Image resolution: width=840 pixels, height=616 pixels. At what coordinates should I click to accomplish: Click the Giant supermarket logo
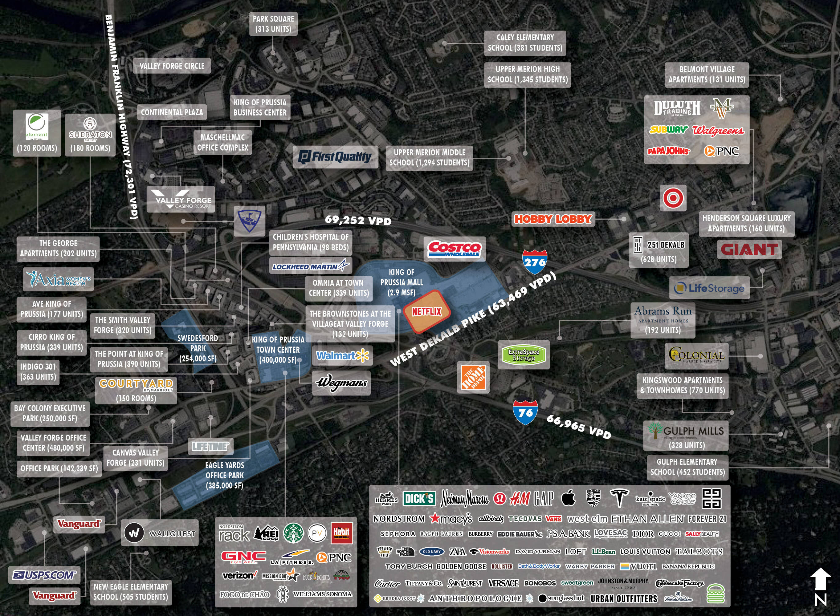749,249
